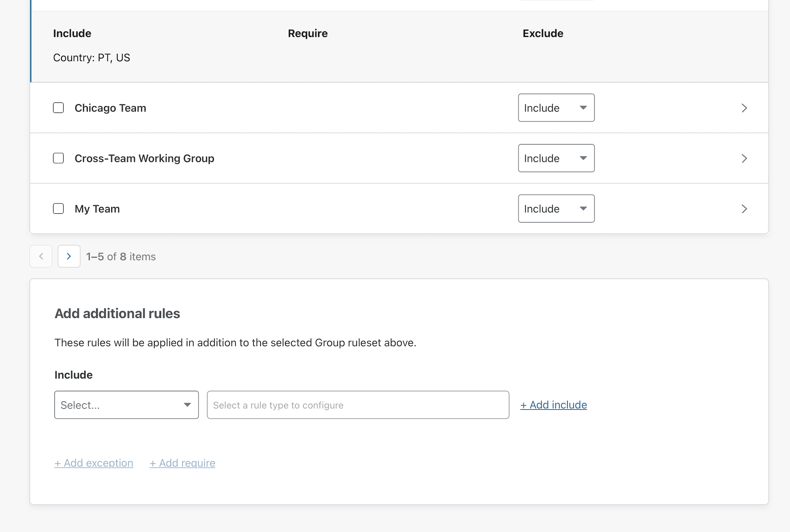Expand the Cross-Team Working Group row chevron
Image resolution: width=790 pixels, height=532 pixels.
click(x=744, y=159)
